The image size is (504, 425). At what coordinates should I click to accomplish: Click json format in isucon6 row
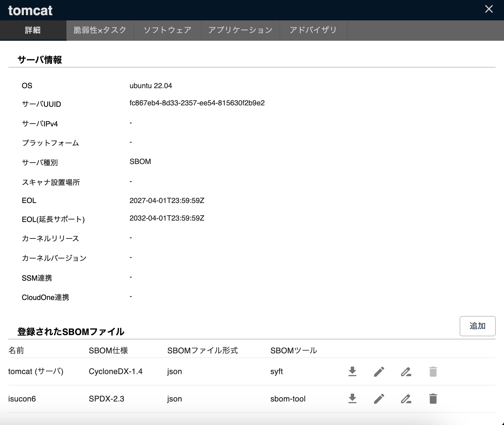(174, 399)
